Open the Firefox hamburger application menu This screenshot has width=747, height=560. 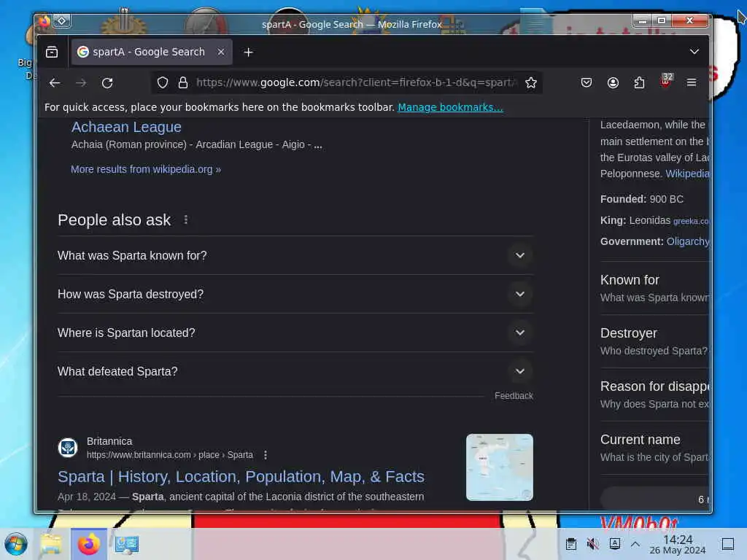692,83
